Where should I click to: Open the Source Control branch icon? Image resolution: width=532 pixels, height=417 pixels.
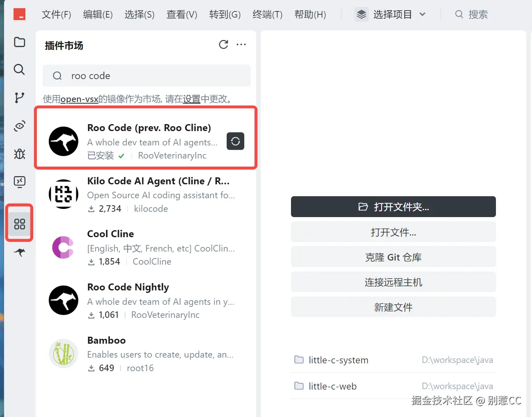click(19, 97)
